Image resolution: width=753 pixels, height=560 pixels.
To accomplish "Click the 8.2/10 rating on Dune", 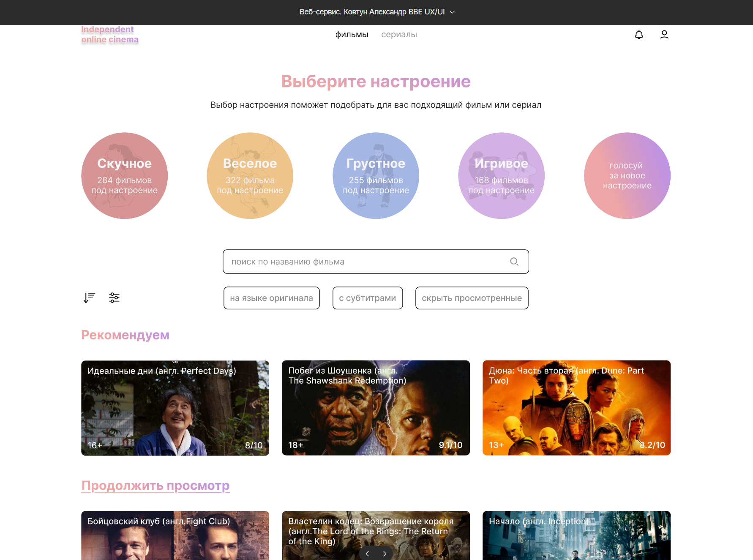I will (652, 445).
